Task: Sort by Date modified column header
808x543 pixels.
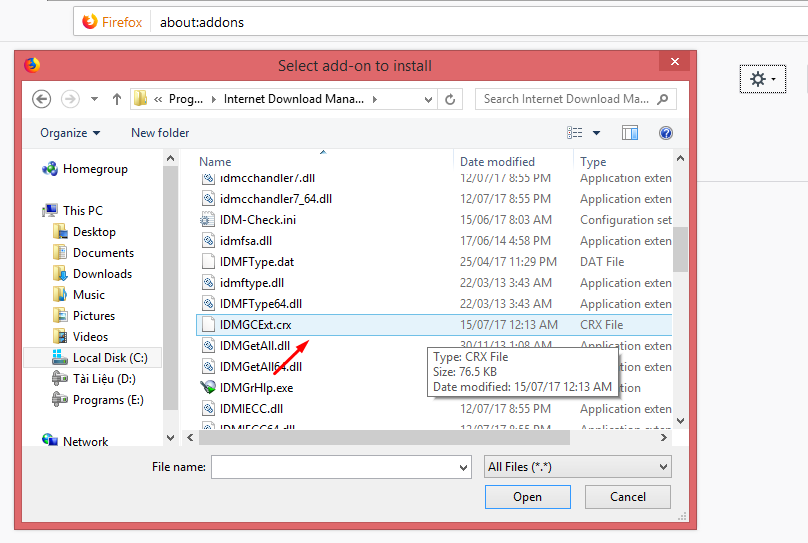Action: pos(497,162)
